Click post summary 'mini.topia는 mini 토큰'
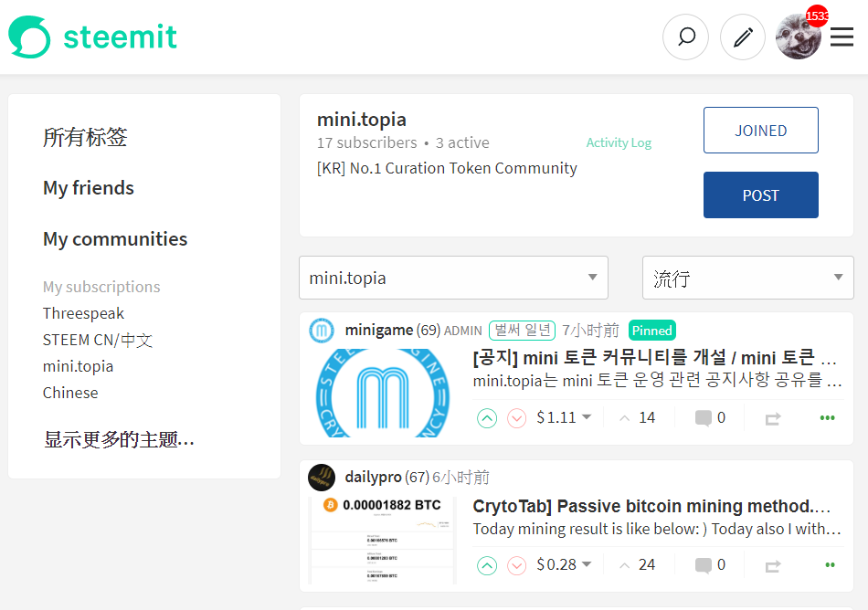This screenshot has width=868, height=610. [x=657, y=381]
